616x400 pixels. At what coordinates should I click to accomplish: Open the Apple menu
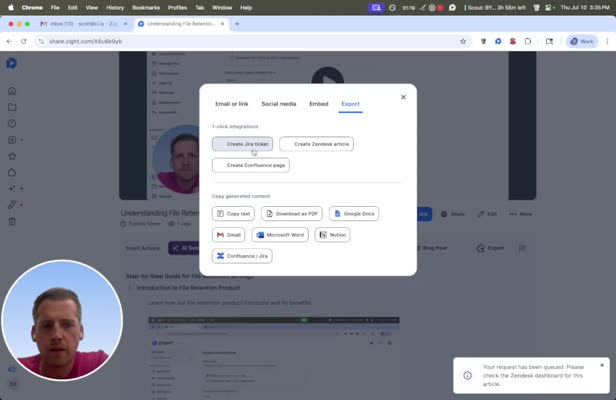pyautogui.click(x=11, y=7)
